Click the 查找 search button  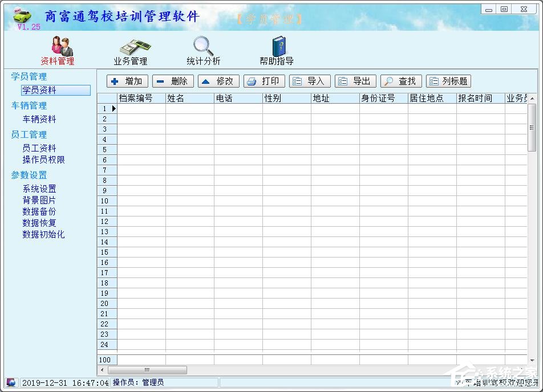click(x=401, y=81)
